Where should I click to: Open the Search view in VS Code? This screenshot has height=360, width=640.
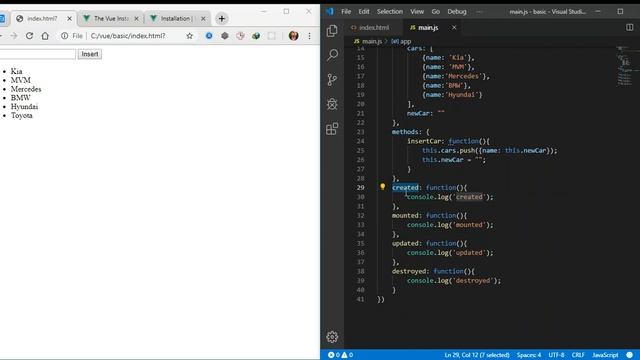click(x=332, y=55)
